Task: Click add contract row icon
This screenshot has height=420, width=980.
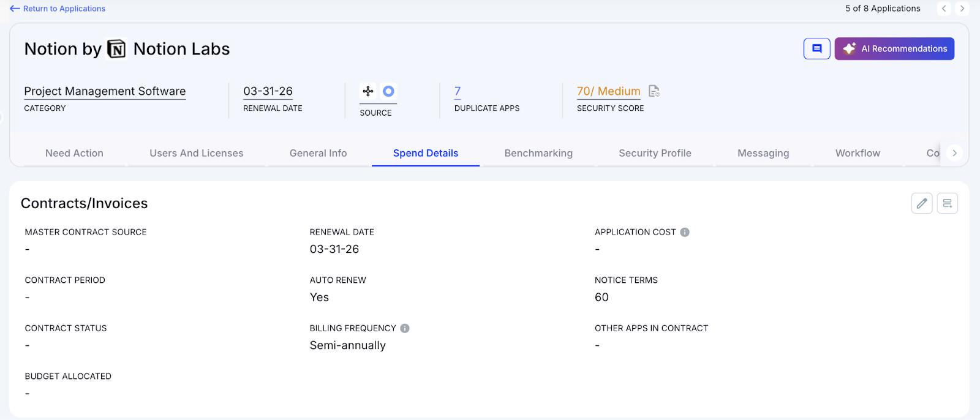Action: pyautogui.click(x=948, y=203)
